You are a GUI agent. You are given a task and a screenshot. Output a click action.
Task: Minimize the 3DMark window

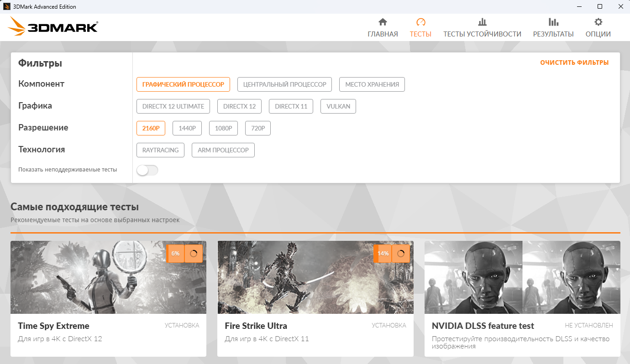(578, 7)
